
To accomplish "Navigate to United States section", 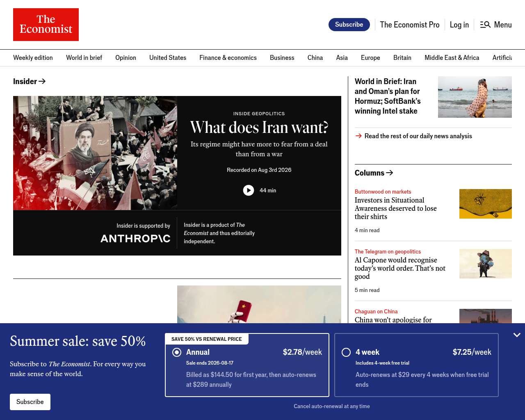I will [x=168, y=58].
